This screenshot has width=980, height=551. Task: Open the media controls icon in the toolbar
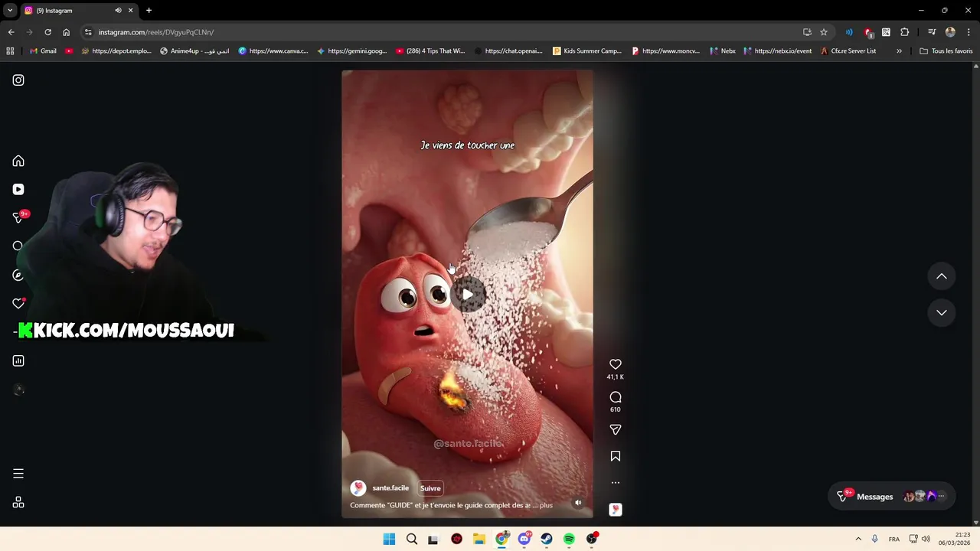tap(932, 32)
